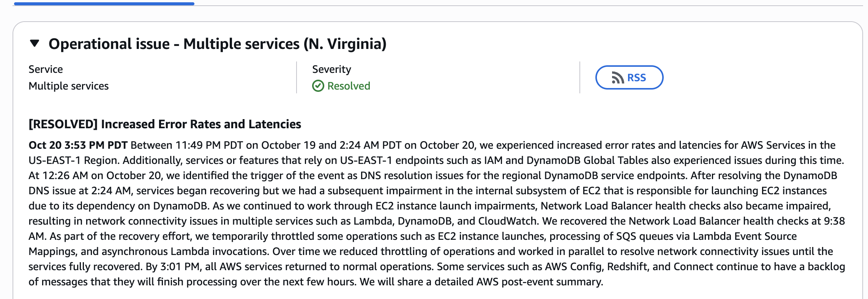Click the Lambda Event Source text

click(744, 236)
